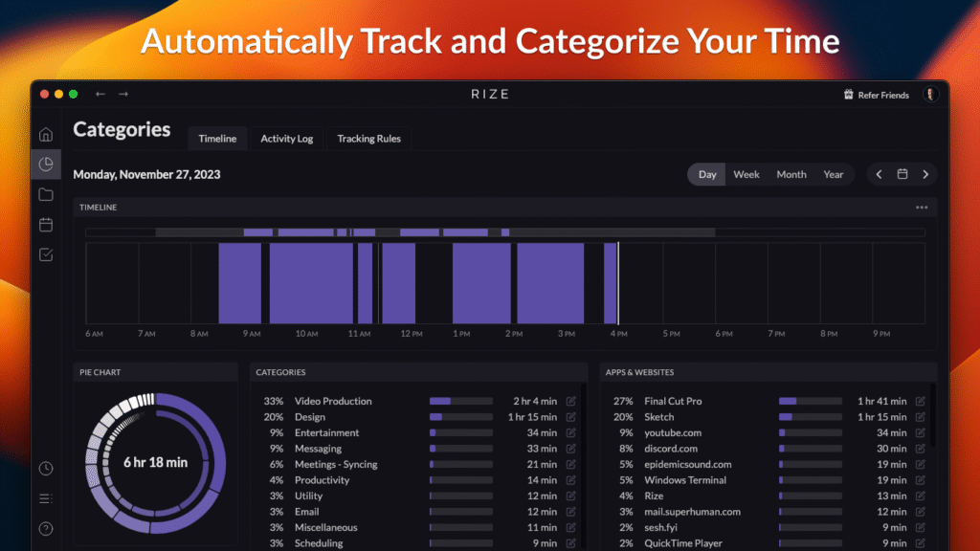The width and height of the screenshot is (980, 551).
Task: Edit the Meetings - Syncing category entry
Action: pos(570,464)
